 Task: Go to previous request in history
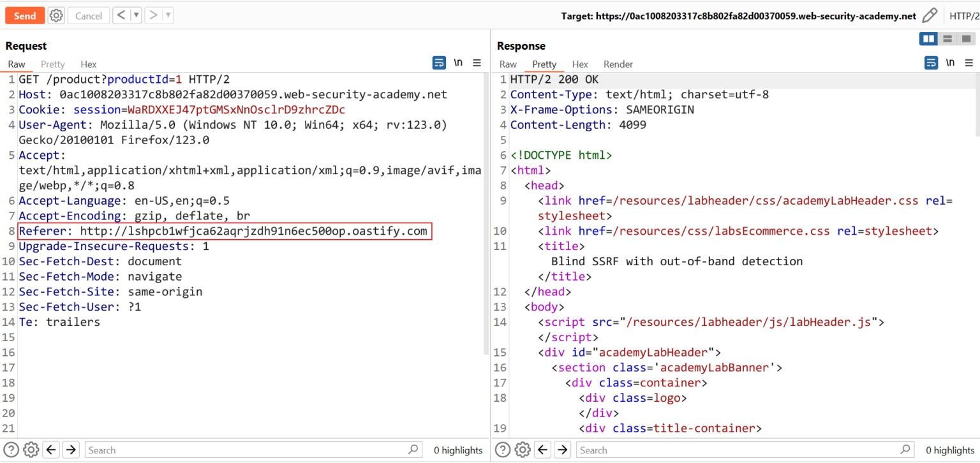click(121, 15)
